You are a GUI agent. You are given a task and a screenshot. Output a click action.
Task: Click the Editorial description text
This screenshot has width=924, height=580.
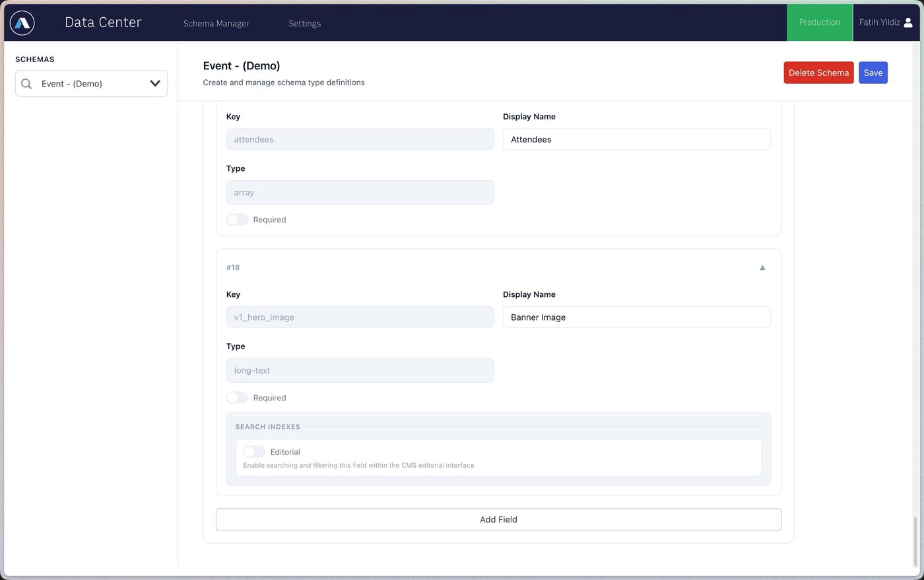(x=358, y=465)
